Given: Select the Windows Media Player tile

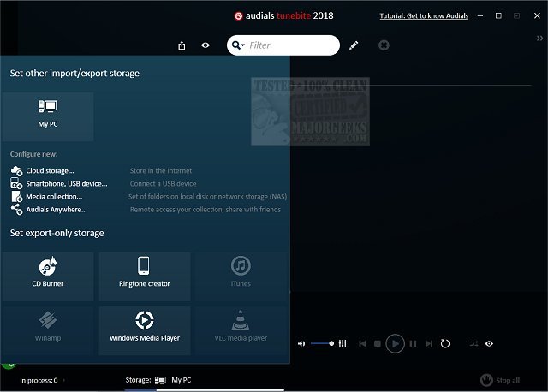Looking at the screenshot, I should click(145, 330).
